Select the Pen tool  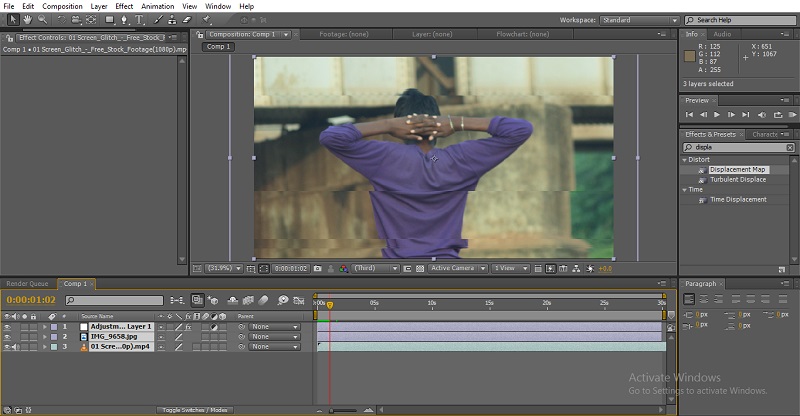coord(124,20)
